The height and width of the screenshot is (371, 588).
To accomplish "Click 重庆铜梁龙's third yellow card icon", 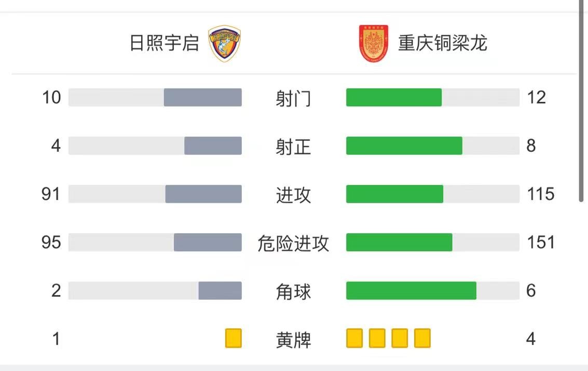I will [x=400, y=338].
